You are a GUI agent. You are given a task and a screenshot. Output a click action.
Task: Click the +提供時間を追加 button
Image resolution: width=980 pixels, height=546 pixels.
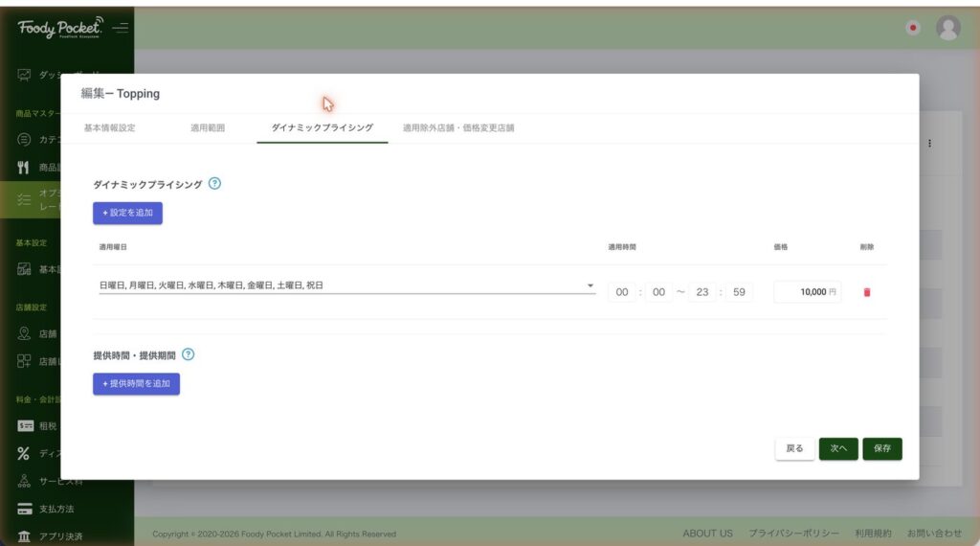136,383
